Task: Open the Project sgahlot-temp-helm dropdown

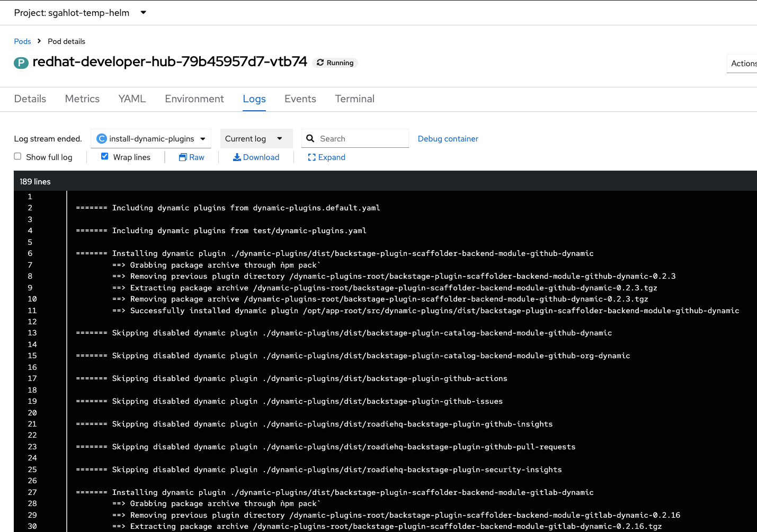Action: coord(80,13)
